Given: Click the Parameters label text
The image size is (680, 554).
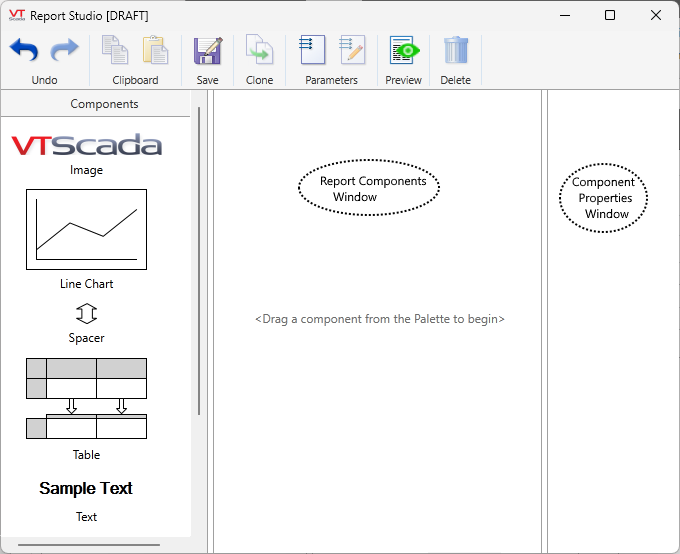Looking at the screenshot, I should pyautogui.click(x=331, y=80).
